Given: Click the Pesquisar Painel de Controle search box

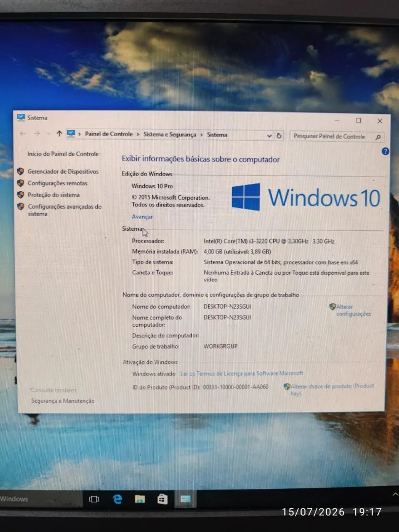Looking at the screenshot, I should pos(337,136).
